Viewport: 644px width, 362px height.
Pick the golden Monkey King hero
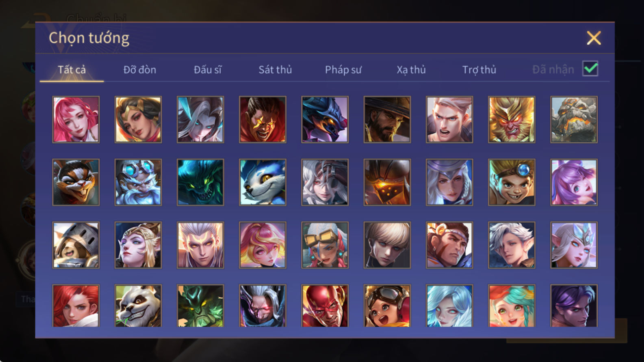(x=512, y=119)
